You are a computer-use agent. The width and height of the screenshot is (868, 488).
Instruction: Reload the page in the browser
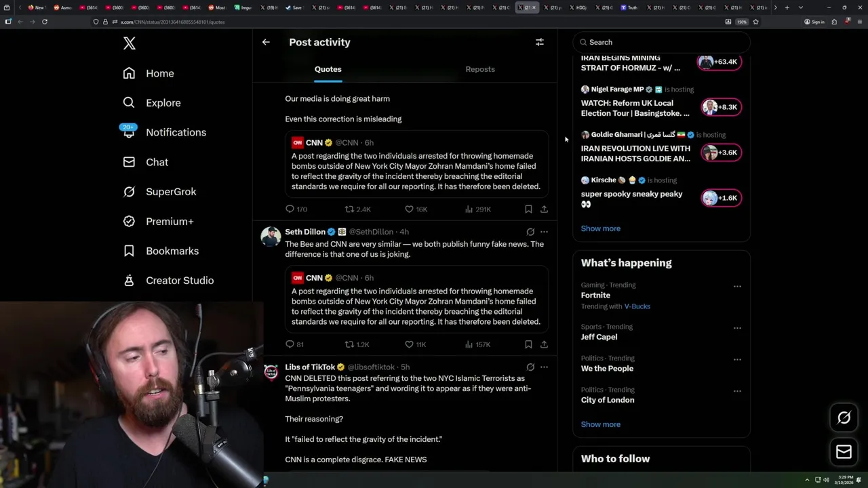click(45, 22)
